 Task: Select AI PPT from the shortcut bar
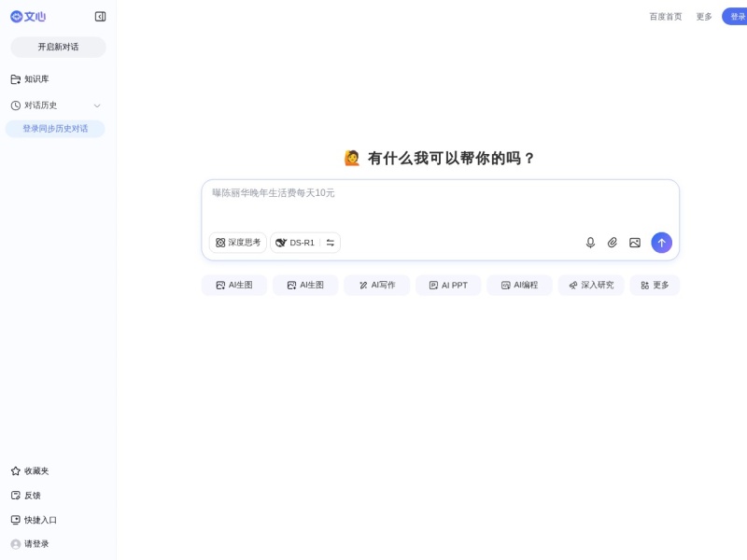tap(447, 285)
